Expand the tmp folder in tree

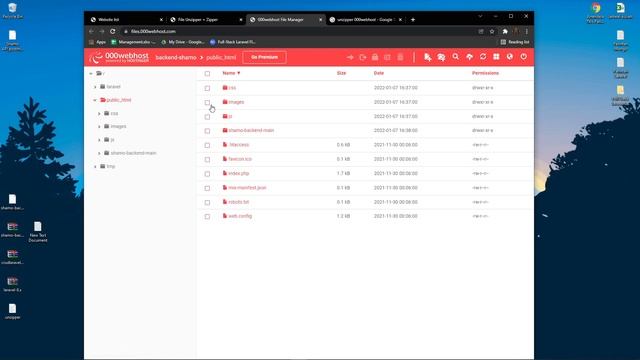tap(95, 167)
